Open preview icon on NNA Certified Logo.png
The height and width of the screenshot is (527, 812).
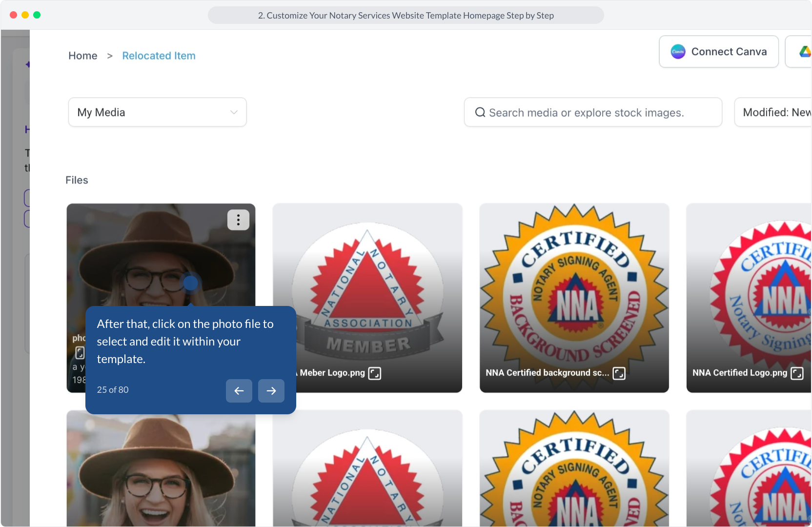click(797, 373)
